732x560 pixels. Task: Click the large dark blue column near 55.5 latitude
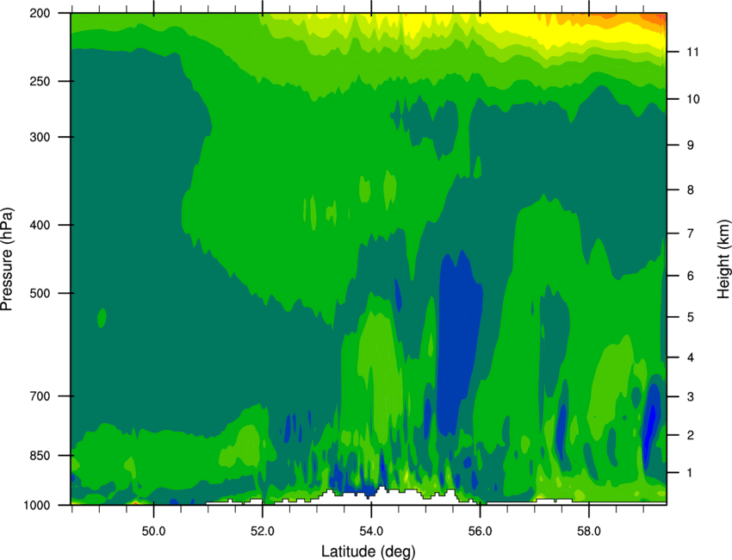(x=457, y=341)
